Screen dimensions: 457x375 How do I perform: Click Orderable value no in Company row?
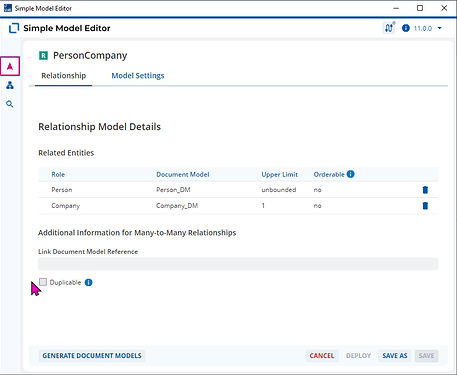tap(317, 206)
